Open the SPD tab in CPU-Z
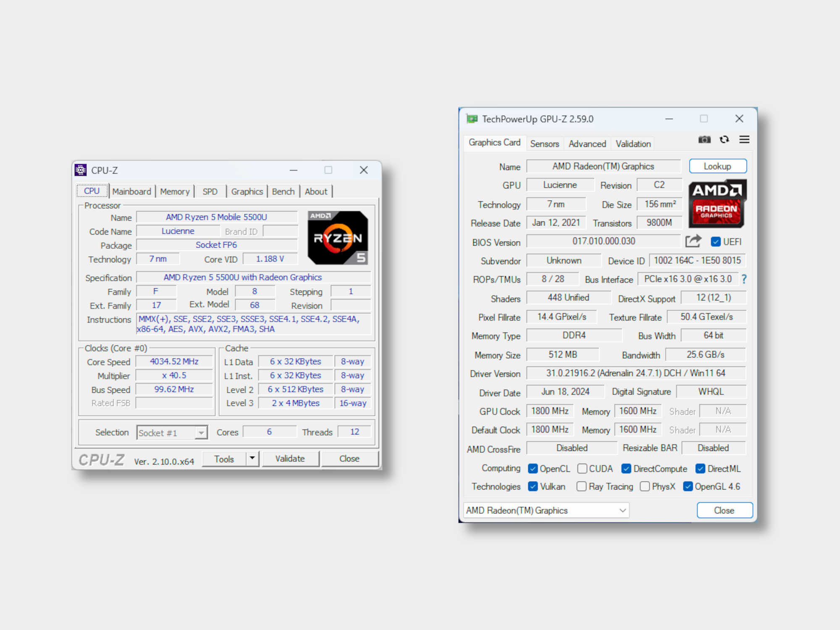 click(x=210, y=192)
